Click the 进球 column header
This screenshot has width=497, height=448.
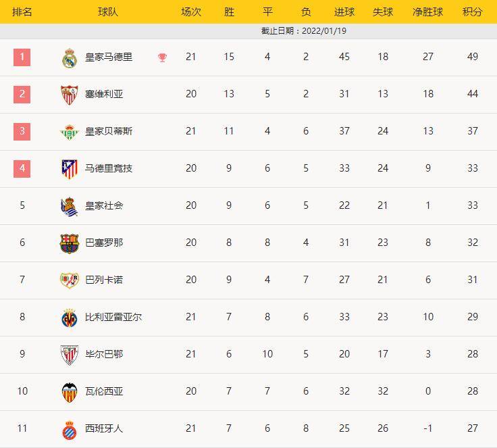point(344,12)
